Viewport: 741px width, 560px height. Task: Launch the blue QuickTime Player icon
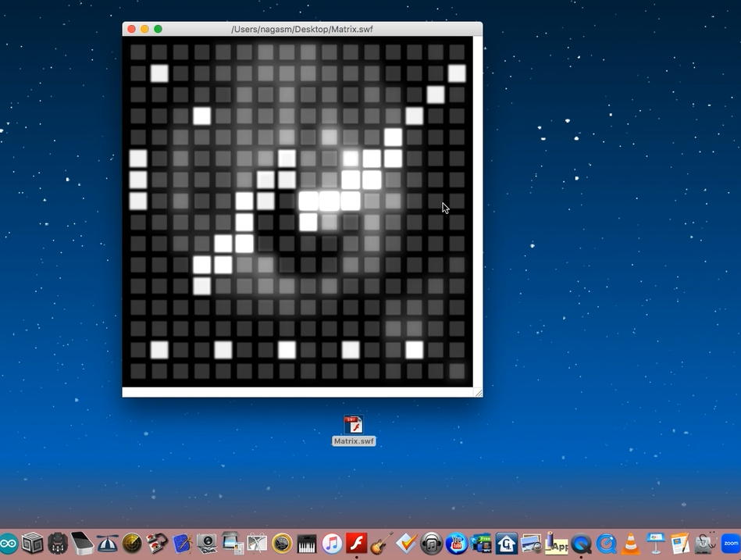[606, 544]
